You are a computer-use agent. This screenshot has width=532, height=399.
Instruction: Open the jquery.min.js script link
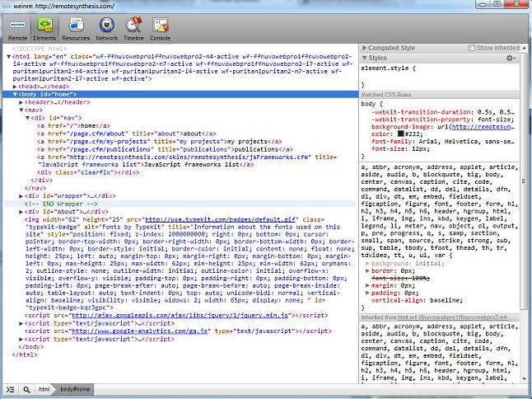[x=180, y=316]
